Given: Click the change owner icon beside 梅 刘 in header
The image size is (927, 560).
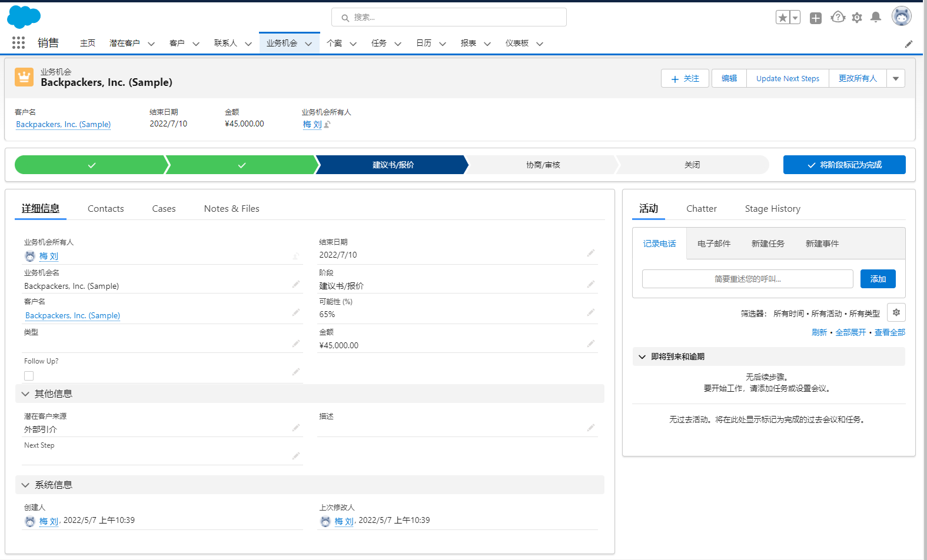Looking at the screenshot, I should [x=327, y=125].
